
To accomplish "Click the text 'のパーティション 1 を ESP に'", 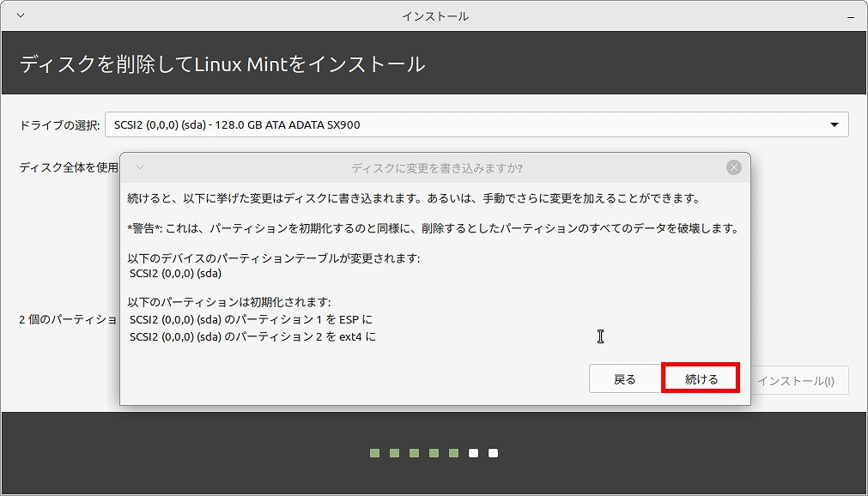I will click(299, 319).
